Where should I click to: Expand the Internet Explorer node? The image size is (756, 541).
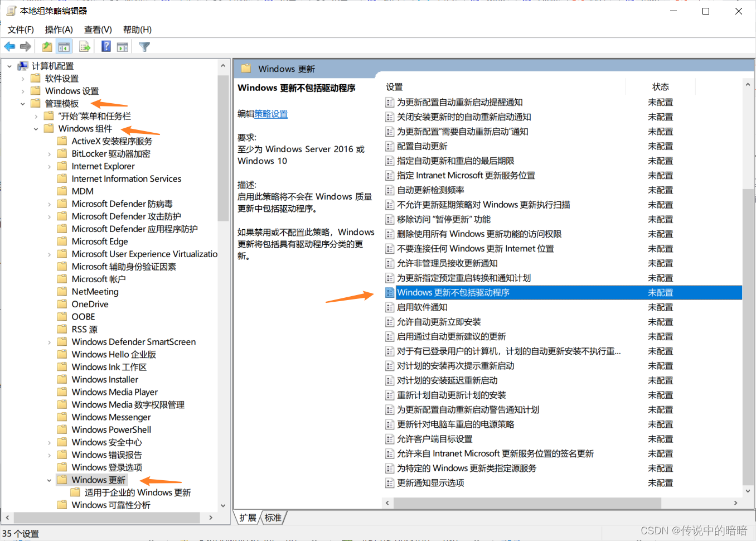point(50,166)
